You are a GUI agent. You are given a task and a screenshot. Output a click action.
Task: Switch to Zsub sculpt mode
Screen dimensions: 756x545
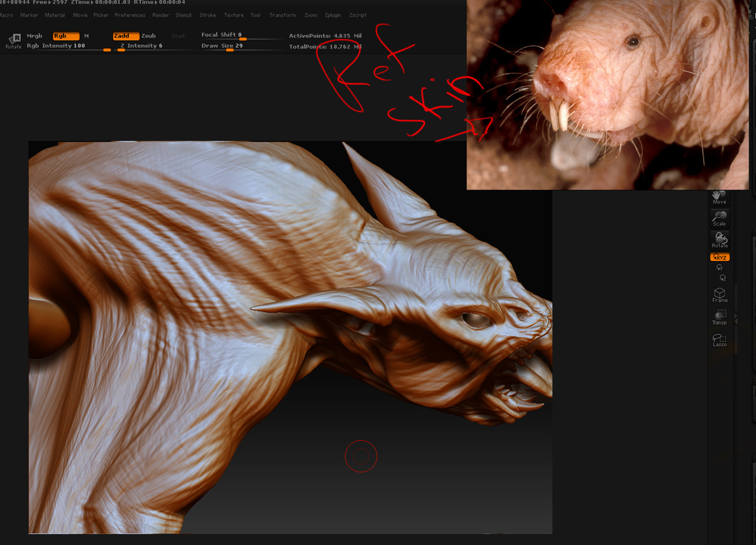point(148,35)
